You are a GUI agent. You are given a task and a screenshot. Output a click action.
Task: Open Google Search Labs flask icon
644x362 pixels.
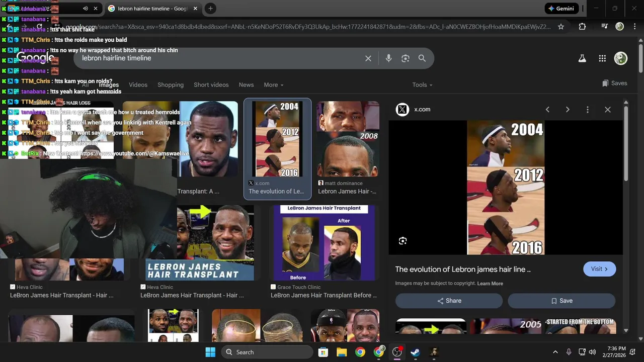(x=582, y=58)
